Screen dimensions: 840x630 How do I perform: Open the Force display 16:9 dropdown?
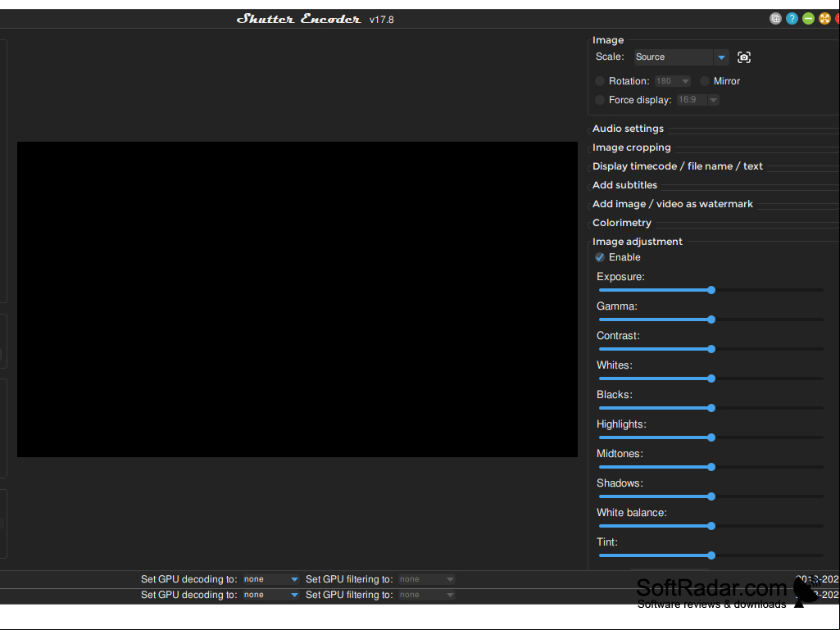click(697, 100)
